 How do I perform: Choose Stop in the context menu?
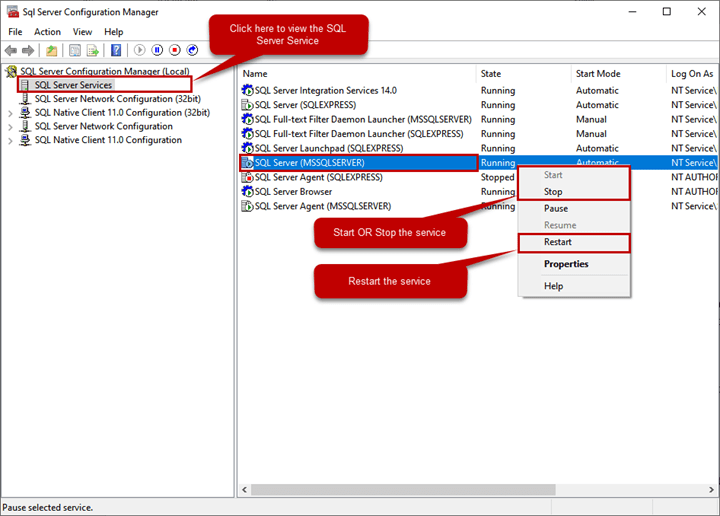pyautogui.click(x=574, y=192)
